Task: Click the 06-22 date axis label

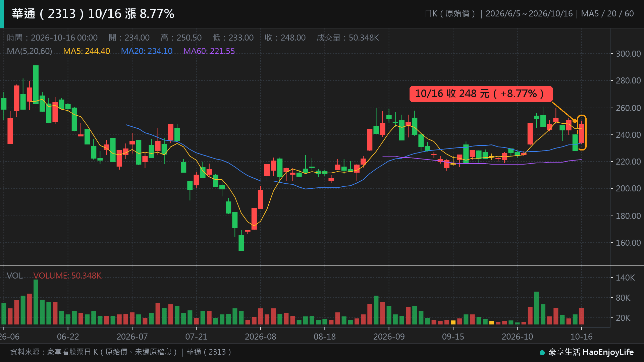Action: (x=68, y=337)
